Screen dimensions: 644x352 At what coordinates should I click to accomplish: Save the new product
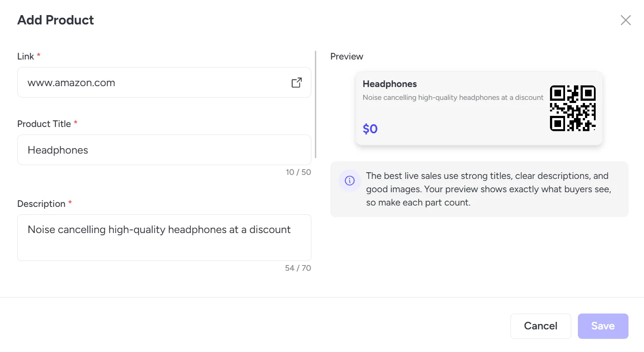(x=603, y=326)
